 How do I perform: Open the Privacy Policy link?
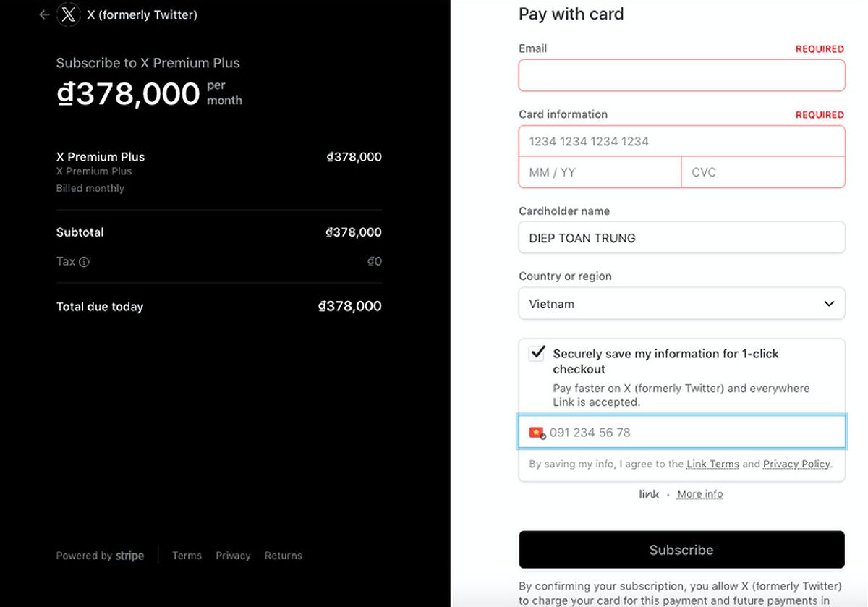click(x=796, y=464)
